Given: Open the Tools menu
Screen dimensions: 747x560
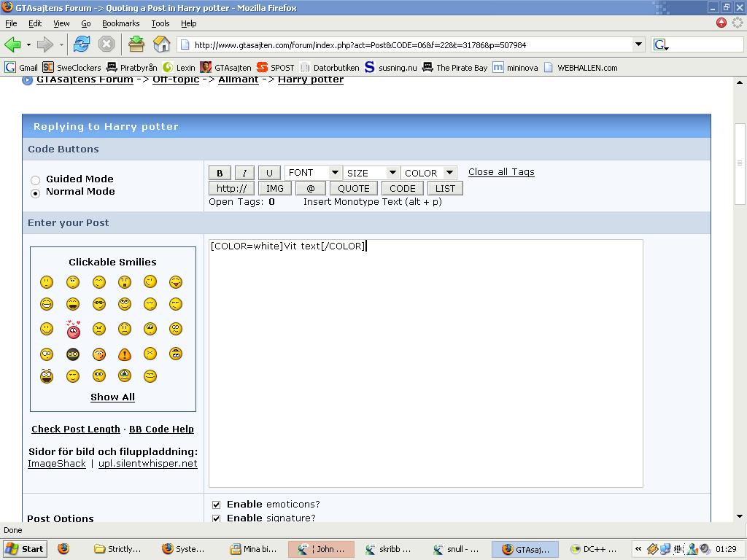Looking at the screenshot, I should pyautogui.click(x=160, y=23).
